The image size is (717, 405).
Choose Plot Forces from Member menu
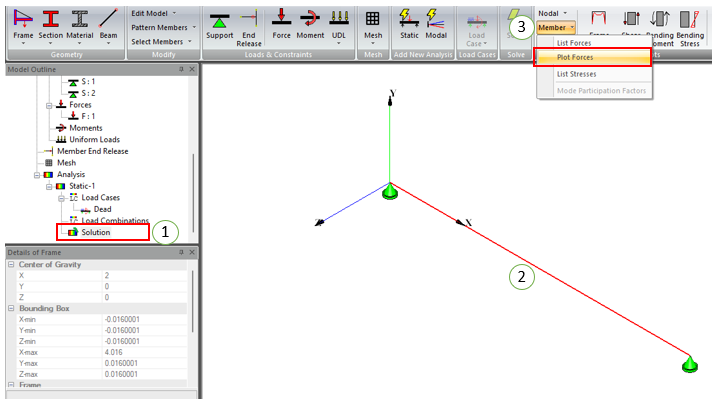click(x=576, y=58)
